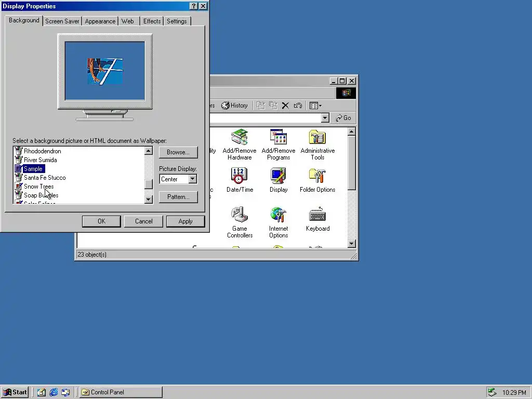Click the monitor wallpaper preview image

(105, 71)
